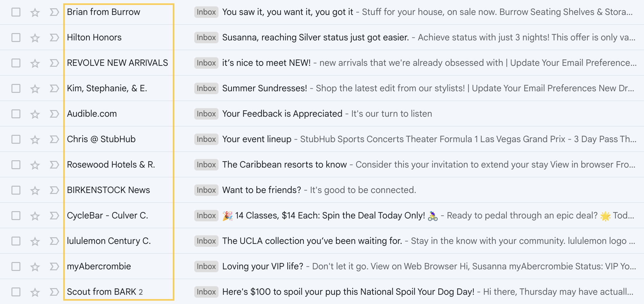Select the Brian from Burrow email checkbox
This screenshot has height=304, width=644.
click(x=16, y=12)
